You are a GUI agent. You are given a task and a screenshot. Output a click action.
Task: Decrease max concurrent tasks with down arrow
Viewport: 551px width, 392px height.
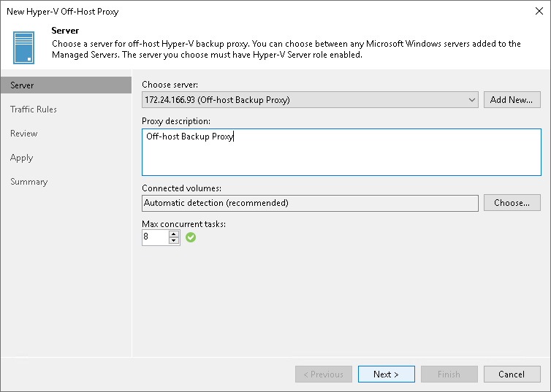point(174,241)
